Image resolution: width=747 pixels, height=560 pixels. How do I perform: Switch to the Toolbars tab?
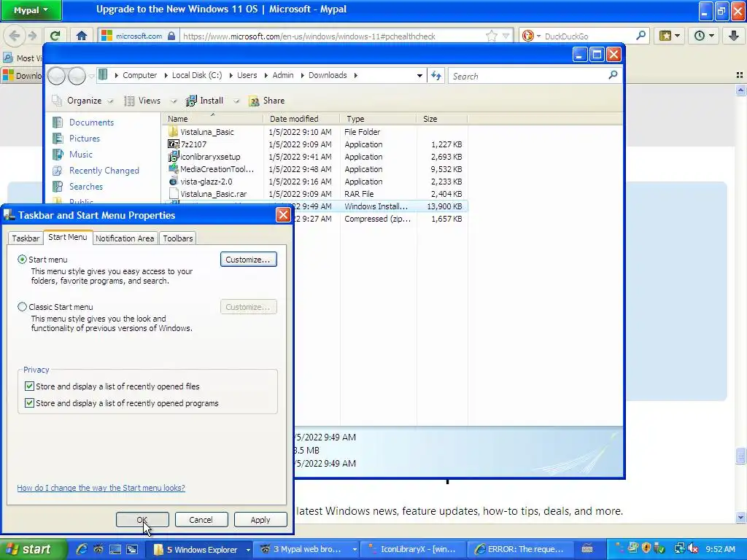click(178, 238)
